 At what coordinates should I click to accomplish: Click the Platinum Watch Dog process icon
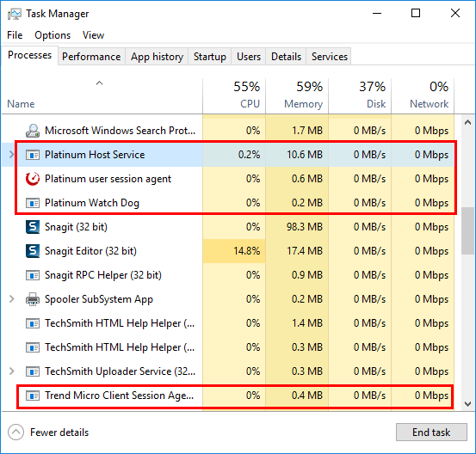pyautogui.click(x=33, y=203)
